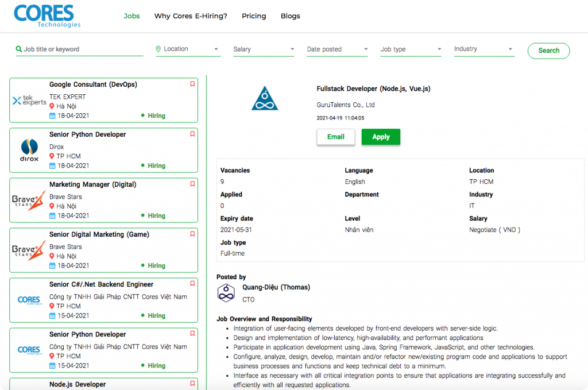
Task: Open the Industry filter dropdown
Action: coord(484,49)
